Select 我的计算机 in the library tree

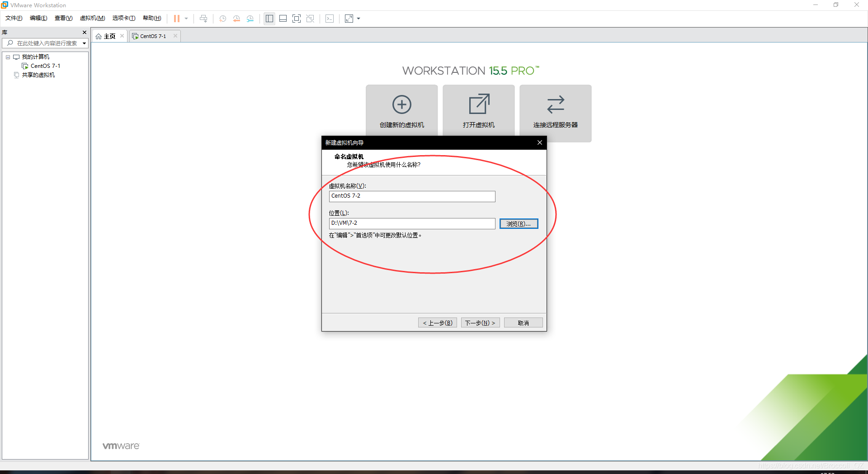(36, 57)
